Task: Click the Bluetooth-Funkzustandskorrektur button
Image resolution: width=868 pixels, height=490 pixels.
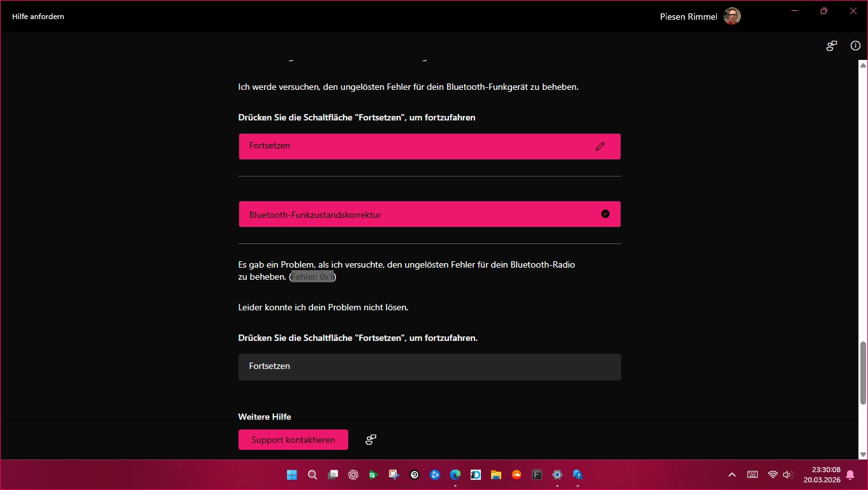Action: [x=429, y=214]
